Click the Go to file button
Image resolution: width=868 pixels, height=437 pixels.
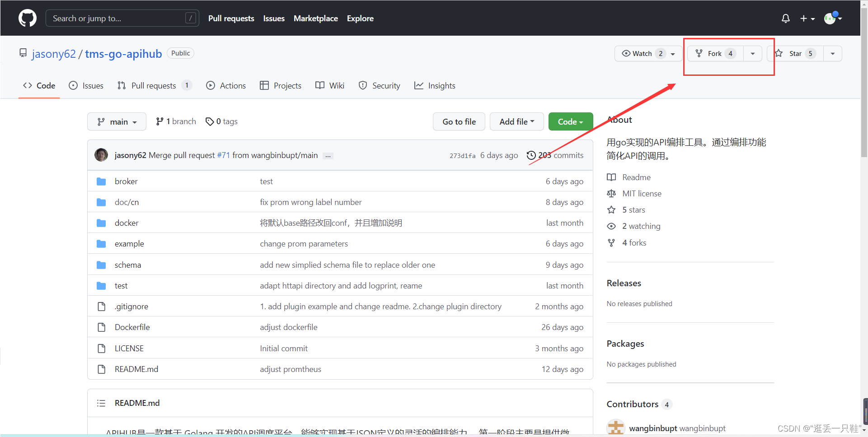459,121
